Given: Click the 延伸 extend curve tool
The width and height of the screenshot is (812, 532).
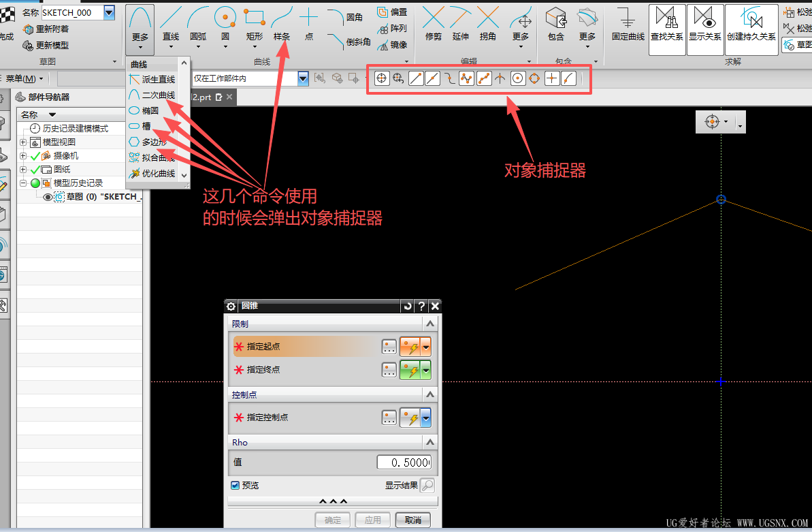Looking at the screenshot, I should pyautogui.click(x=460, y=23).
